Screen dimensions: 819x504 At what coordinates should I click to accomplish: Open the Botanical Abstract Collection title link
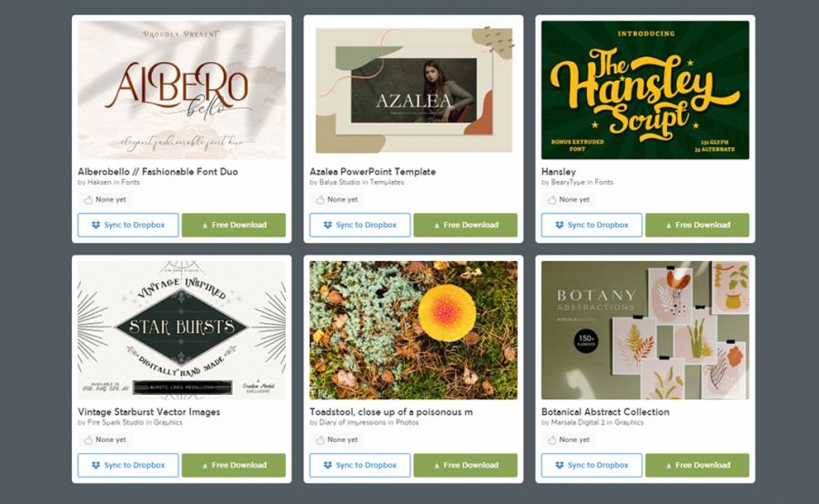coord(605,411)
